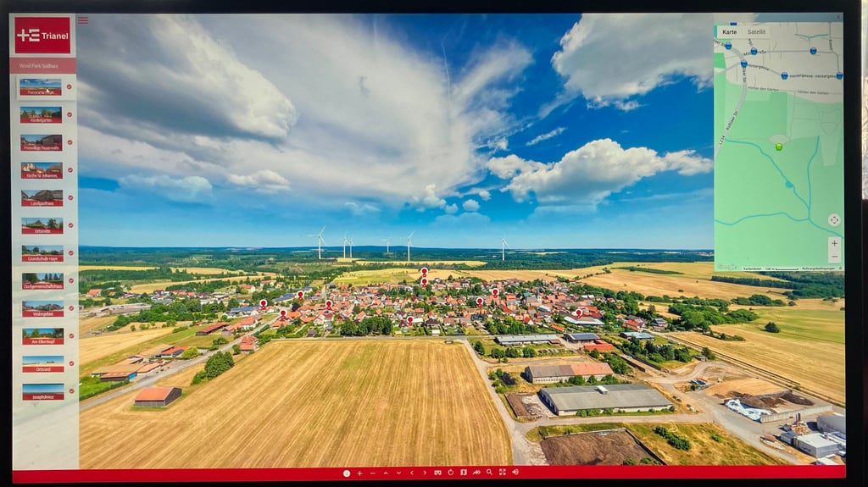Click the map pan control icon
This screenshot has height=487, width=868.
(x=834, y=219)
